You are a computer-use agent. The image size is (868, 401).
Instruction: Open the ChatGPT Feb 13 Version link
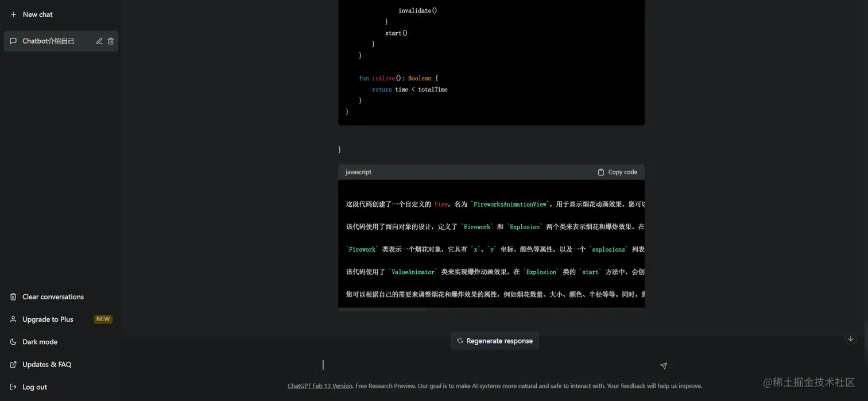[320, 385]
